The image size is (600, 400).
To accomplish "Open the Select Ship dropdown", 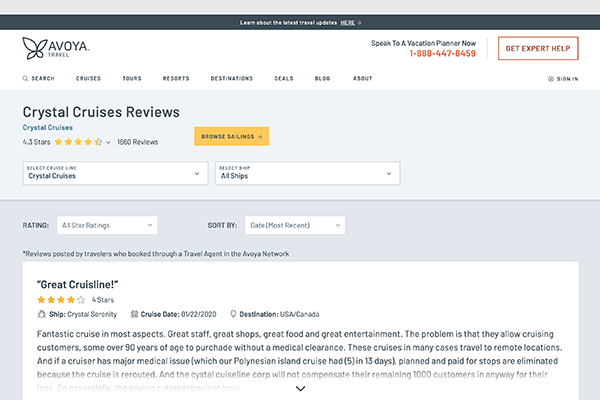I will pyautogui.click(x=308, y=173).
